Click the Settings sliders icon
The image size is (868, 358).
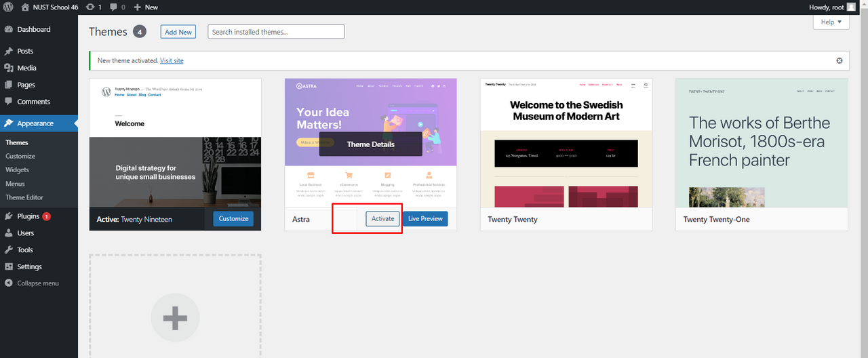click(9, 266)
